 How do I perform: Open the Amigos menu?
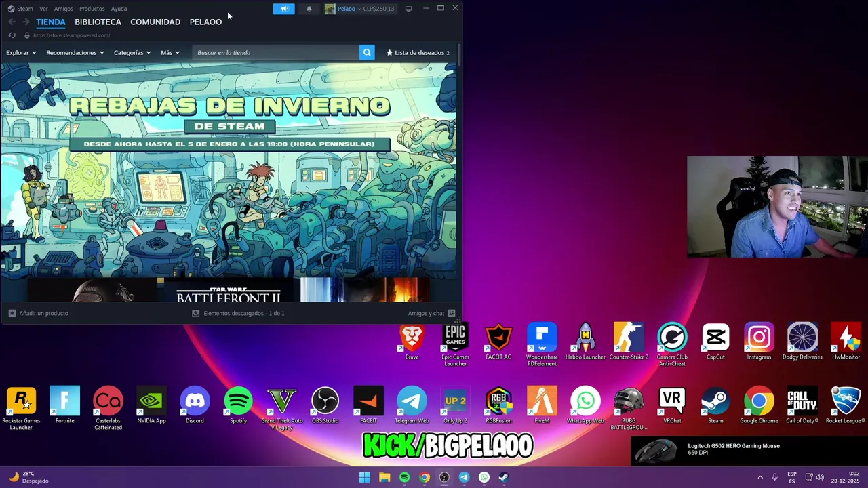(x=64, y=9)
